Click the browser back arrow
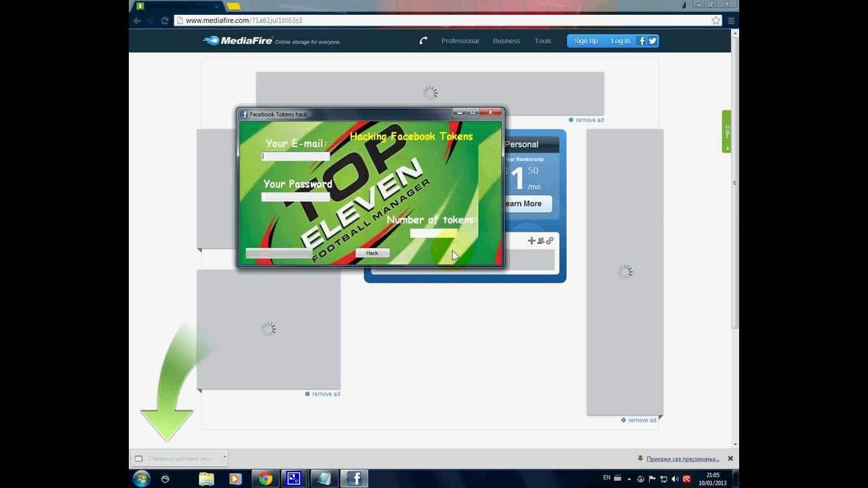 138,21
